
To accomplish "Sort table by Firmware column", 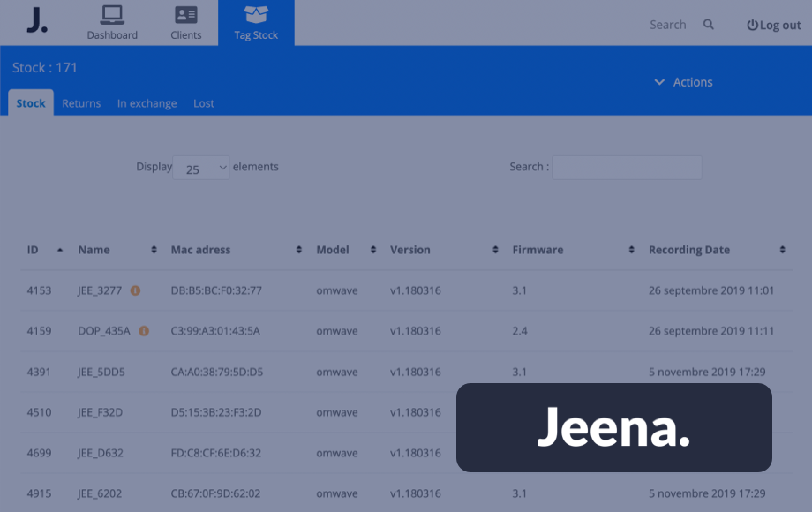I will (x=631, y=250).
